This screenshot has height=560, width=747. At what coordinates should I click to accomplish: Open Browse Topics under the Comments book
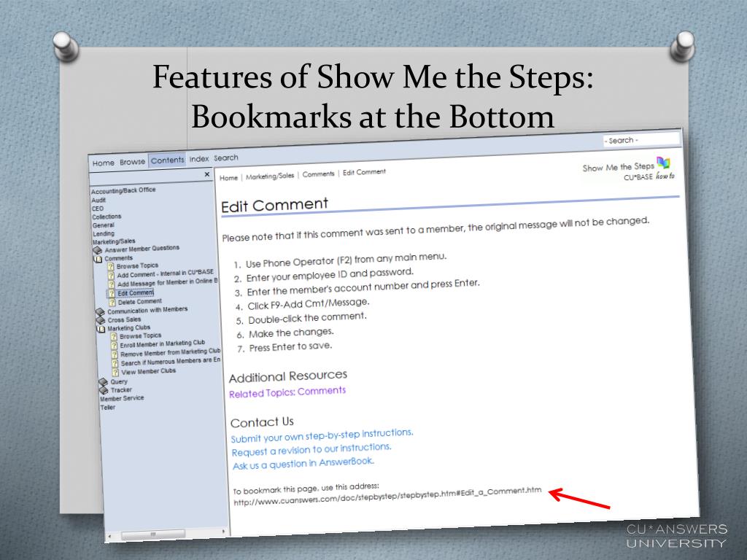(137, 265)
